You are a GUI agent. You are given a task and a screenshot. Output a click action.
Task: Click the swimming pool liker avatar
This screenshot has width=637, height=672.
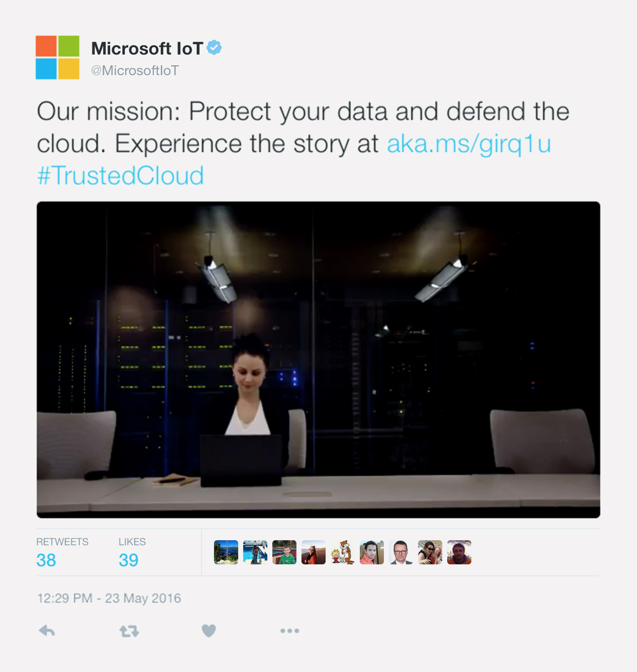click(x=255, y=552)
